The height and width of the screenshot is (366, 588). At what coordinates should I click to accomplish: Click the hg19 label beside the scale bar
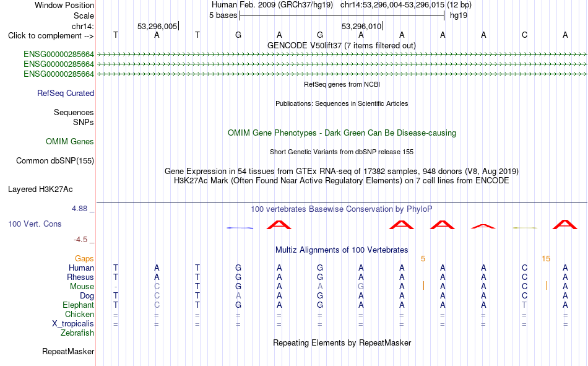tap(459, 15)
